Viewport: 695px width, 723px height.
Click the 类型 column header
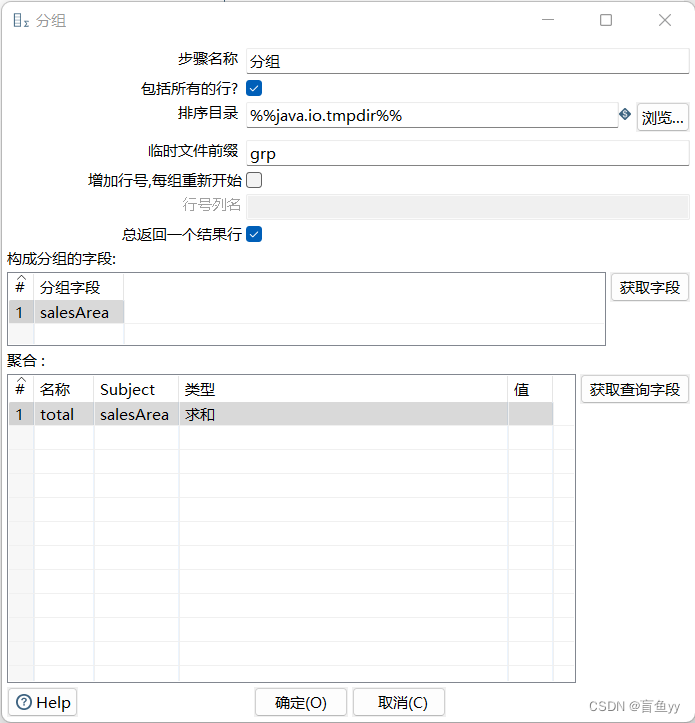tap(344, 390)
